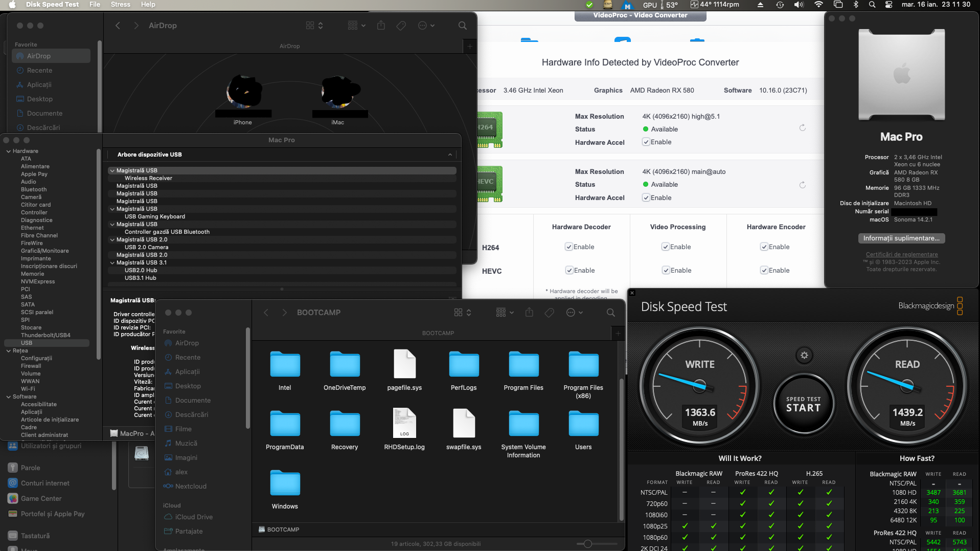Open Wi-Fi status in menu bar
Screen dimensions: 980x551
click(818, 5)
